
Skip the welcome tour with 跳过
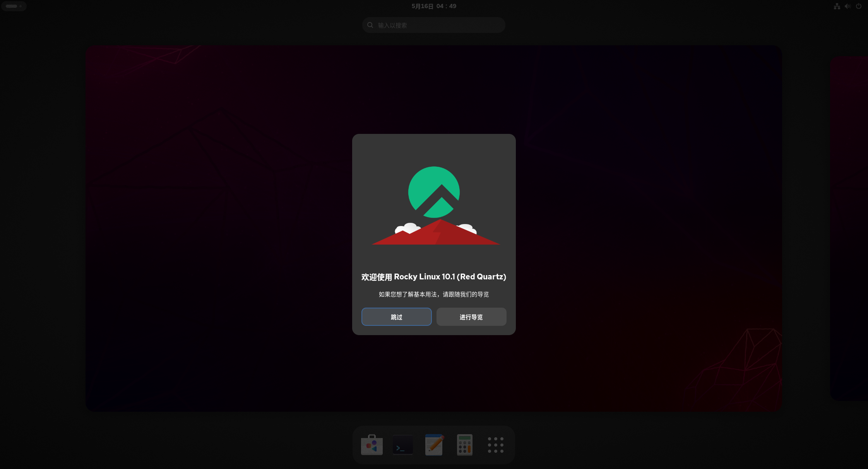point(397,317)
